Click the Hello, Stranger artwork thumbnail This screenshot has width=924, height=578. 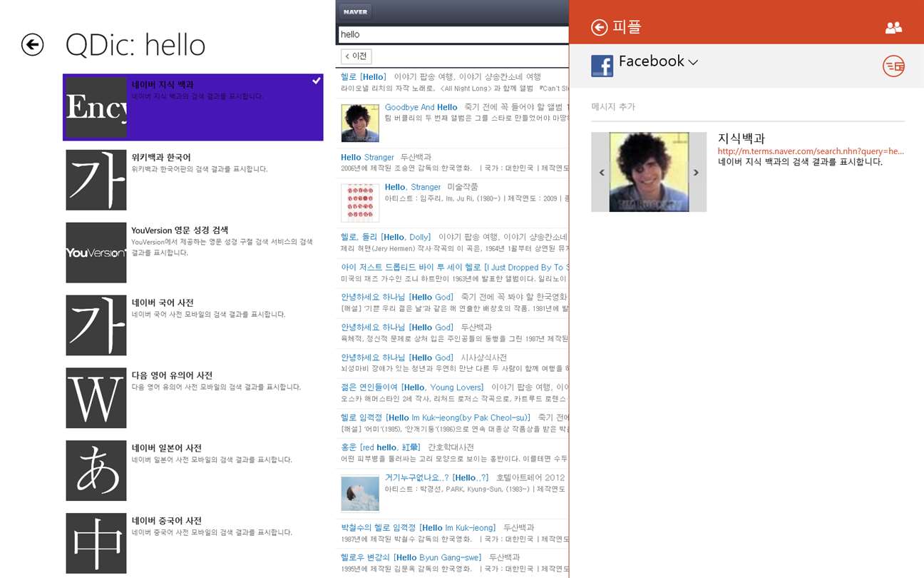point(360,203)
